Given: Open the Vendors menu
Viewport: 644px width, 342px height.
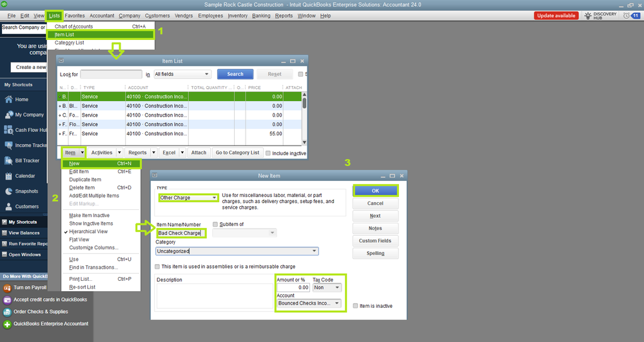Looking at the screenshot, I should (184, 15).
